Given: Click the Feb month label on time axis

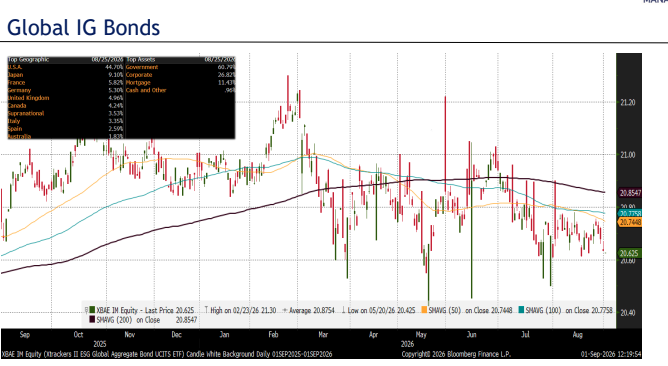Looking at the screenshot, I should [x=273, y=334].
